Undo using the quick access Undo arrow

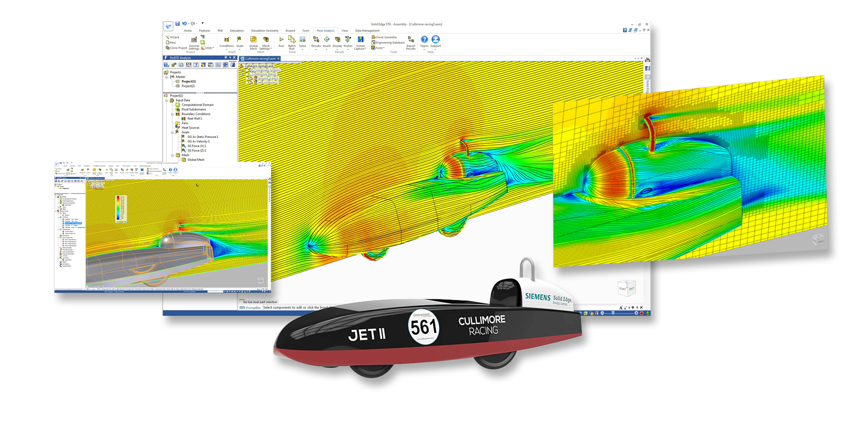(x=184, y=24)
